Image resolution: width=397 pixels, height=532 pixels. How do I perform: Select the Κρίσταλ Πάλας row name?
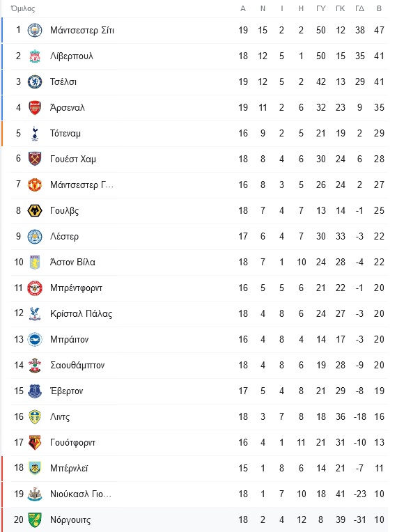[x=81, y=313]
